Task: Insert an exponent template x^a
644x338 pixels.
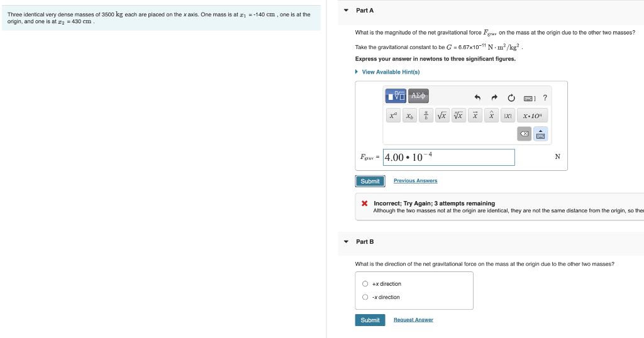Action: pyautogui.click(x=393, y=116)
